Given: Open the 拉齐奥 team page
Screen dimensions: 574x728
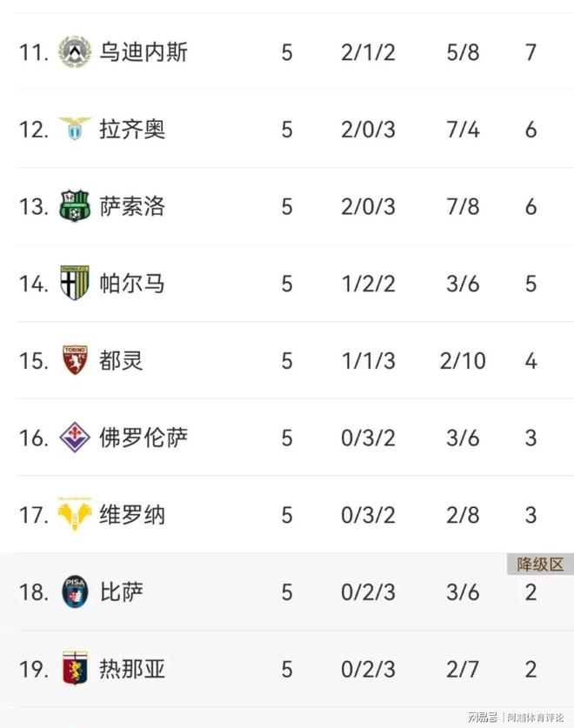Looking at the screenshot, I should coord(132,130).
